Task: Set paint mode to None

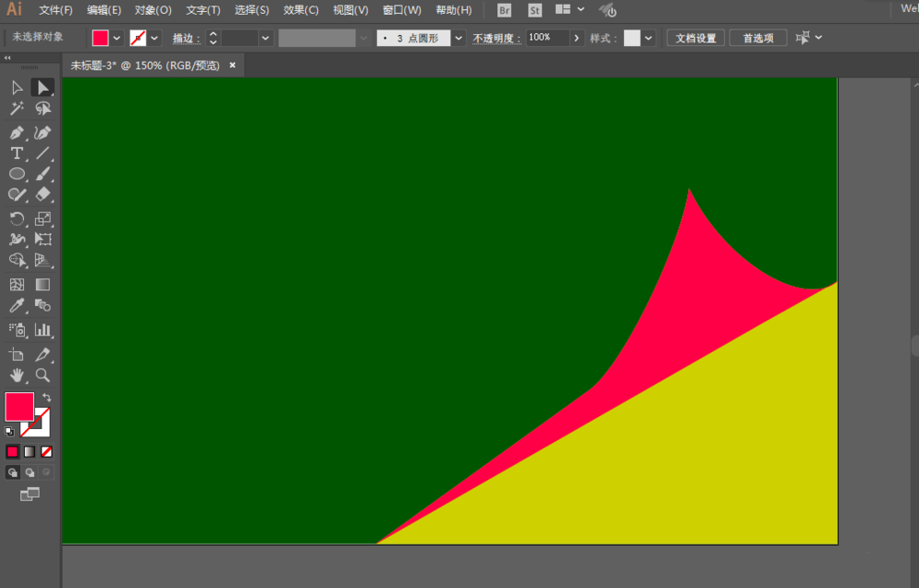Action: tap(46, 451)
